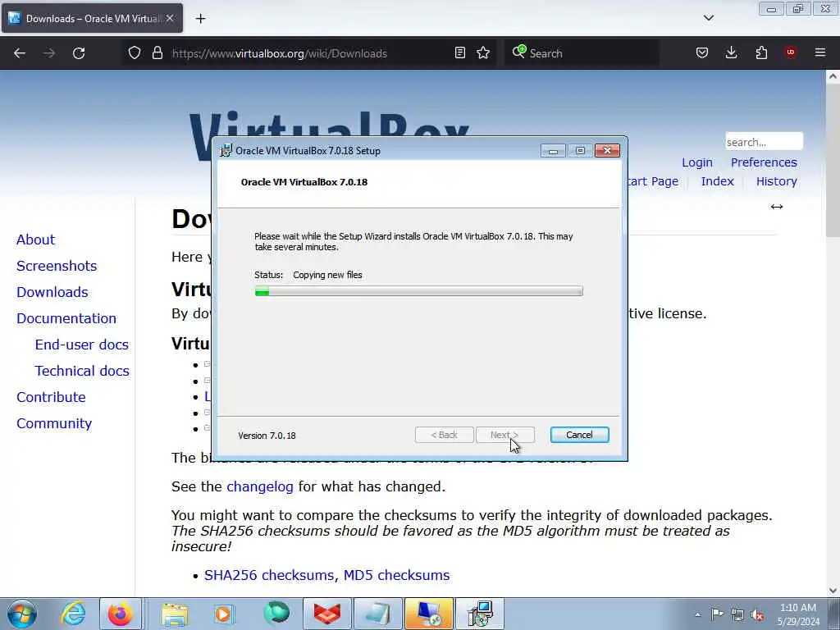Click the Firefox forward arrow
The width and height of the screenshot is (840, 630).
click(x=48, y=53)
